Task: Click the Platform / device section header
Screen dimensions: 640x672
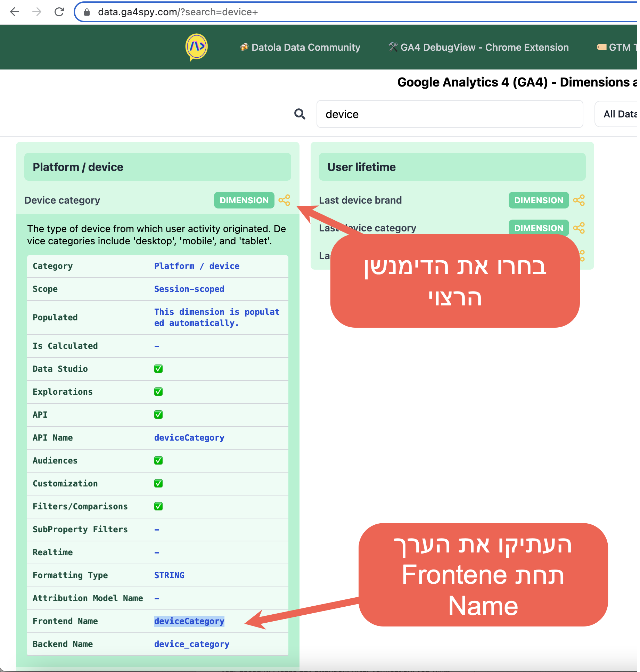Action: click(158, 167)
